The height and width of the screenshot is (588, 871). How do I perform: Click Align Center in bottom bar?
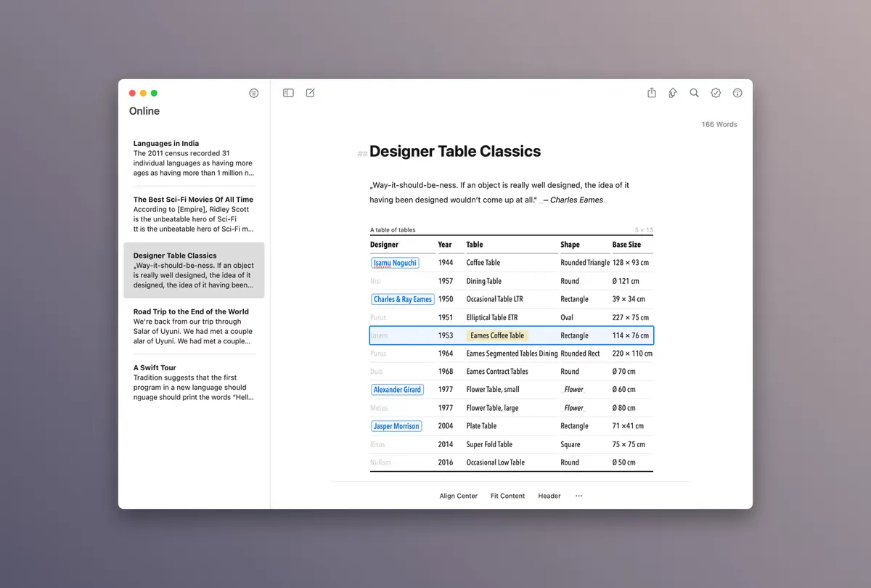(459, 496)
